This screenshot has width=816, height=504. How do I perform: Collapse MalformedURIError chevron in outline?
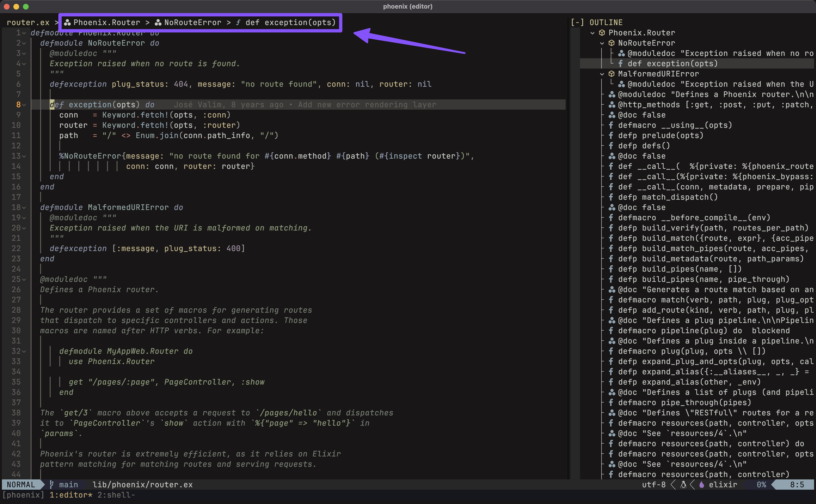(x=602, y=74)
